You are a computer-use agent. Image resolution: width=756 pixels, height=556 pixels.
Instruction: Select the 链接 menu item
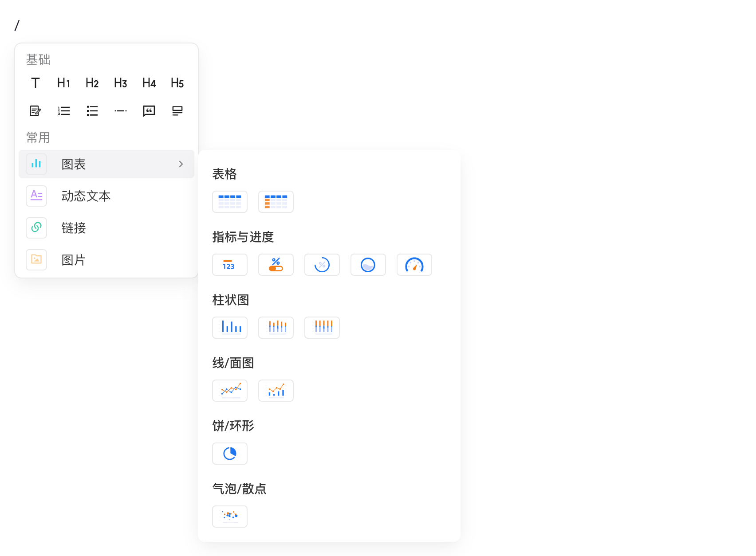106,228
